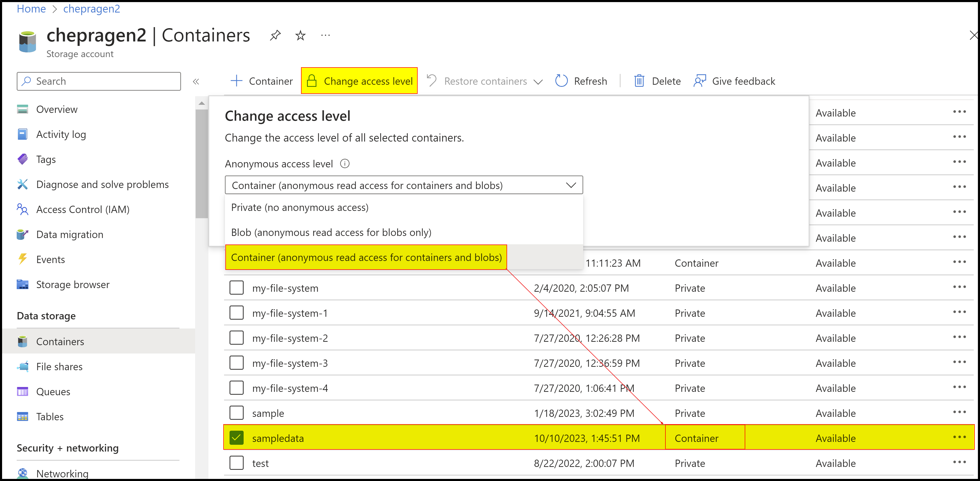Viewport: 980px width, 481px height.
Task: Check the test container checkbox
Action: (x=237, y=463)
